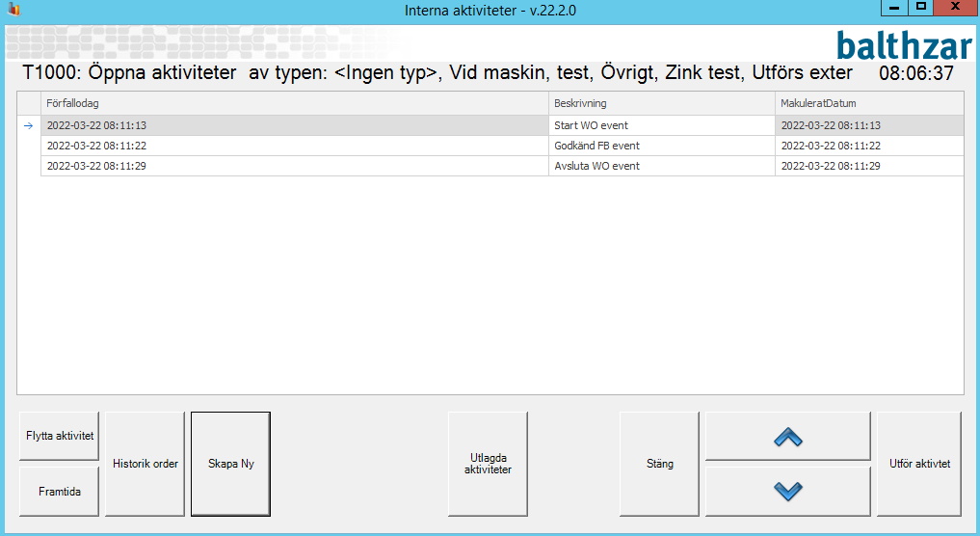Select the Start WO event row
980x536 pixels.
[x=502, y=125]
